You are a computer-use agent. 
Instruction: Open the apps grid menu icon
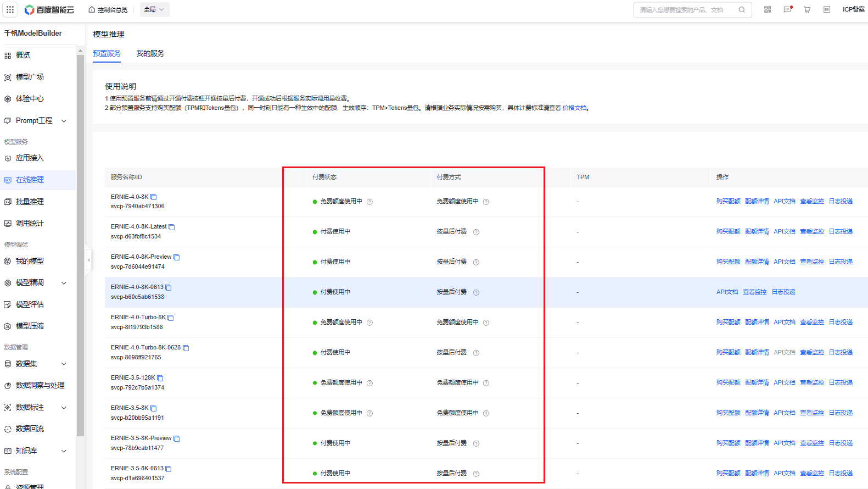point(10,9)
